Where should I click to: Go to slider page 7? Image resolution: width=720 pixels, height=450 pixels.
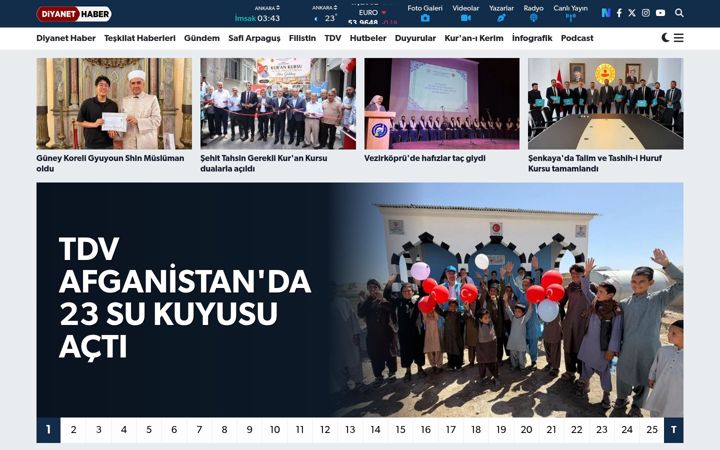pos(199,430)
